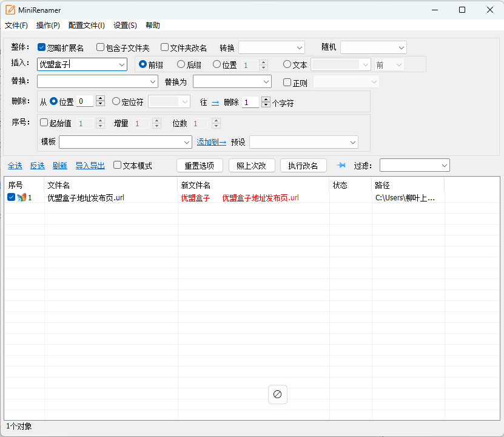This screenshot has height=437, width=504.
Task: Select the 定位符 radio button
Action: (116, 101)
